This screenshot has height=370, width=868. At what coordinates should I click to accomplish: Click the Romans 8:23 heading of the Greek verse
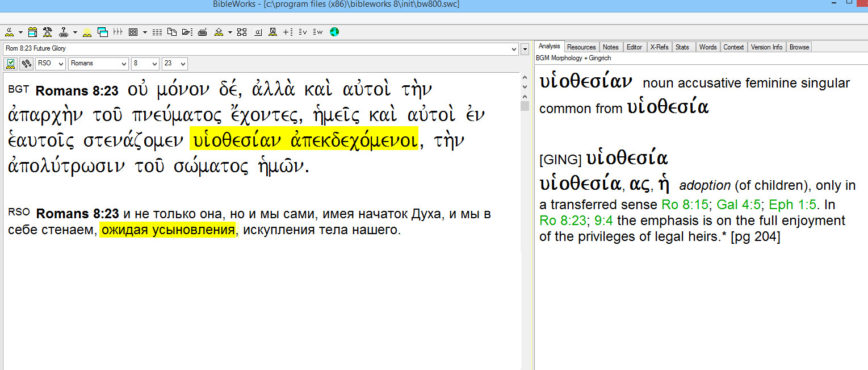[x=77, y=91]
